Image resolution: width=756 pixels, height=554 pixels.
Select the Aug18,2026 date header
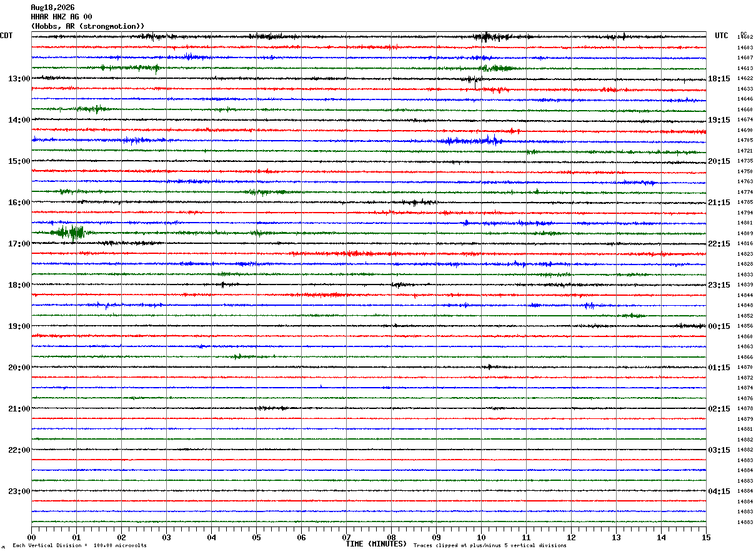(52, 8)
